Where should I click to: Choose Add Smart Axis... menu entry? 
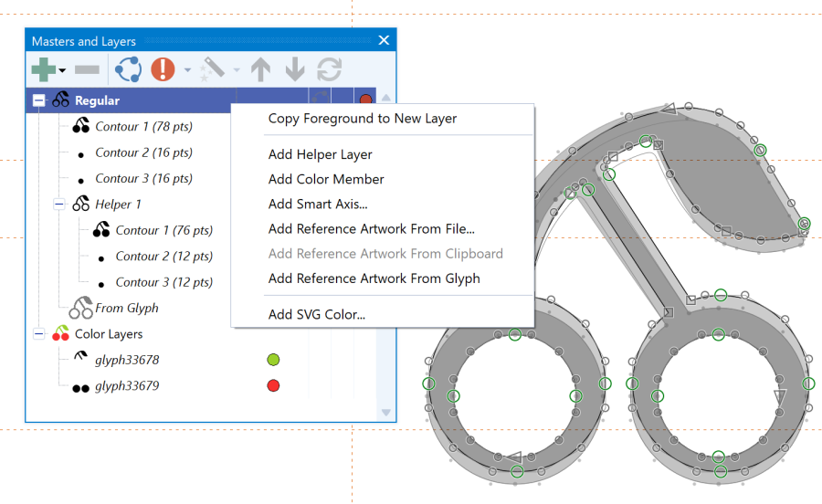pyautogui.click(x=318, y=205)
